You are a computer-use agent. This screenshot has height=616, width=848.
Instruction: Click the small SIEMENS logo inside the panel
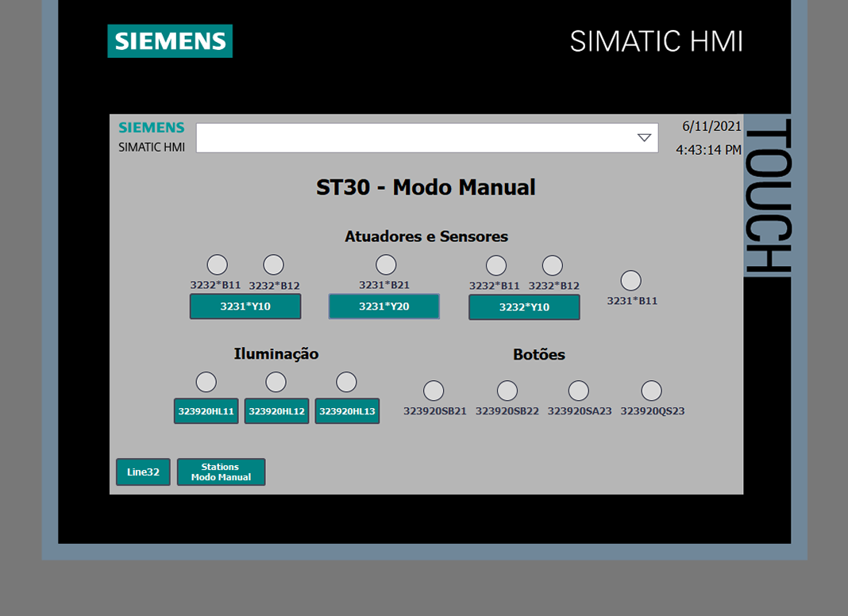(x=152, y=128)
